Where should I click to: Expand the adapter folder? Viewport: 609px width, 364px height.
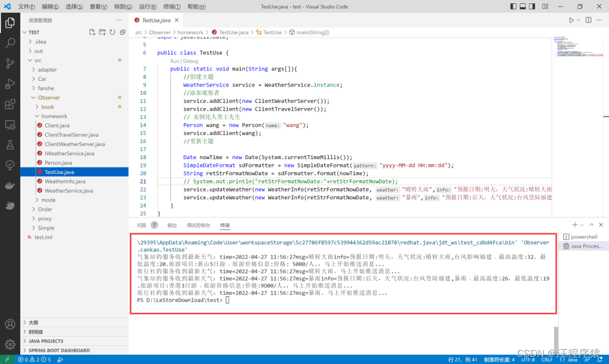[x=74, y=69]
